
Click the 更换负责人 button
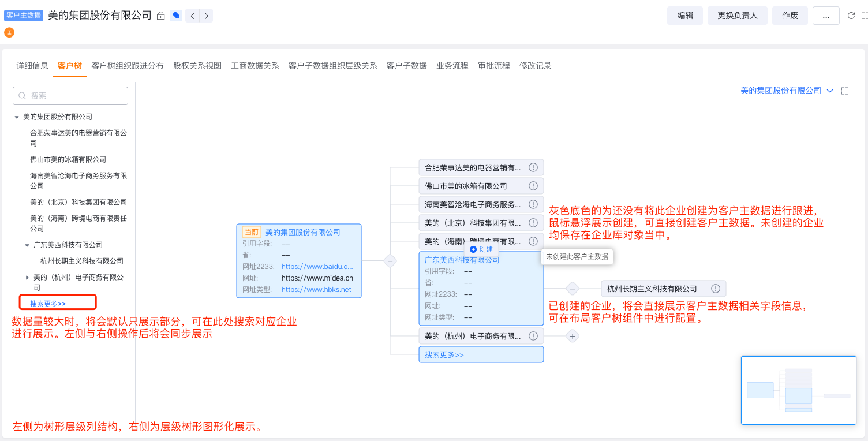click(x=738, y=16)
